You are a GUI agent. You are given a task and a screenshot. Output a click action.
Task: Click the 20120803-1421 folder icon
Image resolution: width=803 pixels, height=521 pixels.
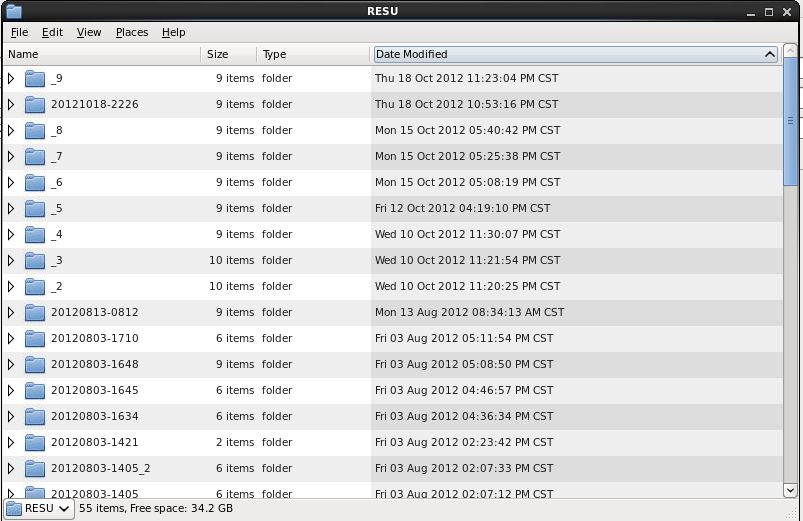point(35,442)
